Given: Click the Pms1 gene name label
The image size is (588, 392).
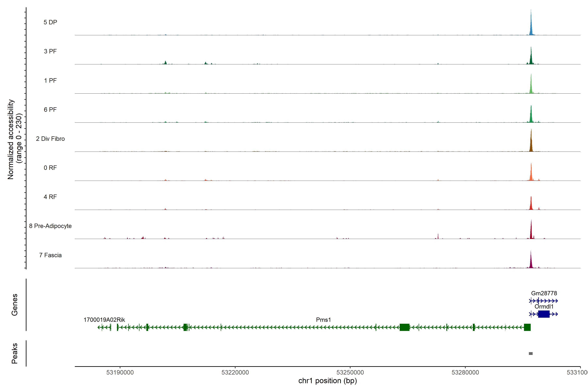Looking at the screenshot, I should 323,320.
